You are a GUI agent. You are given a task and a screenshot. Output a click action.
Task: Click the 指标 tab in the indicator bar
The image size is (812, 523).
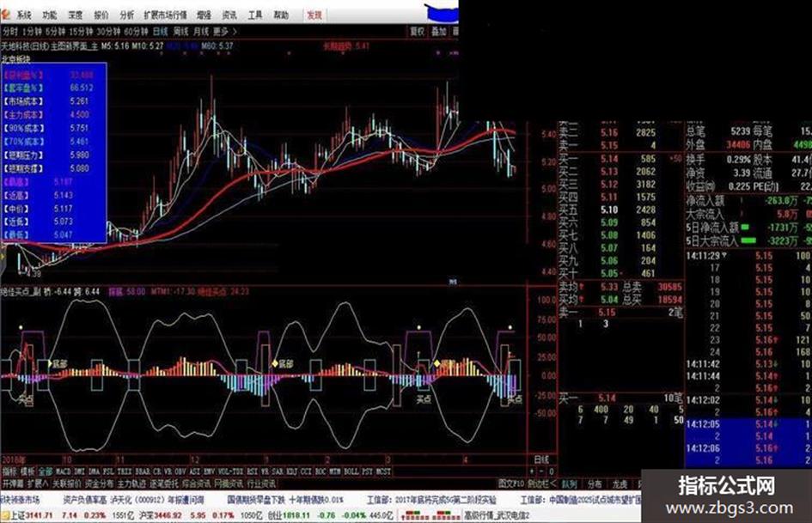point(9,471)
